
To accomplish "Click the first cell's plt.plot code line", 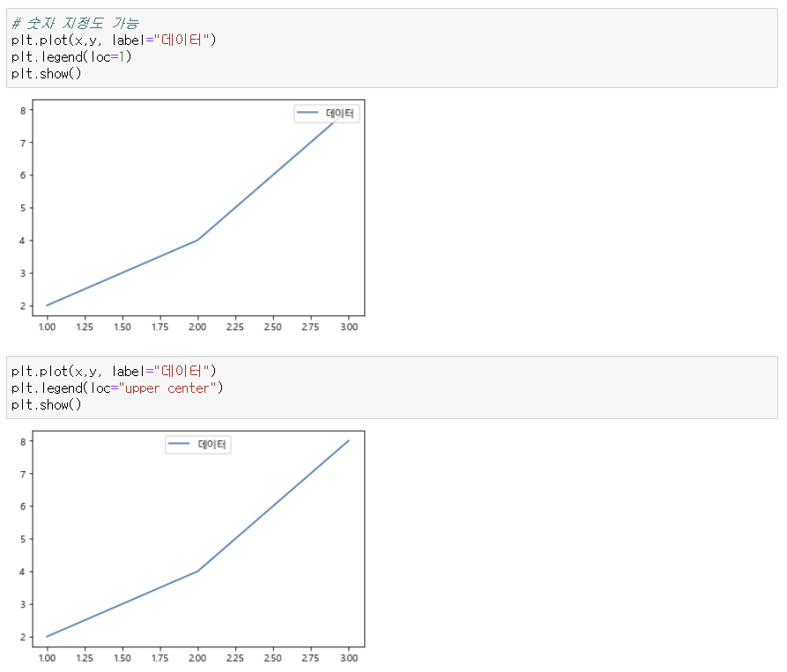I will pos(114,40).
